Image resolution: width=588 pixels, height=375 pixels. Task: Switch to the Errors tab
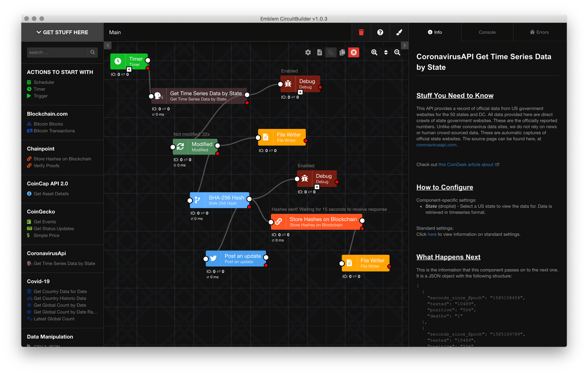point(539,32)
